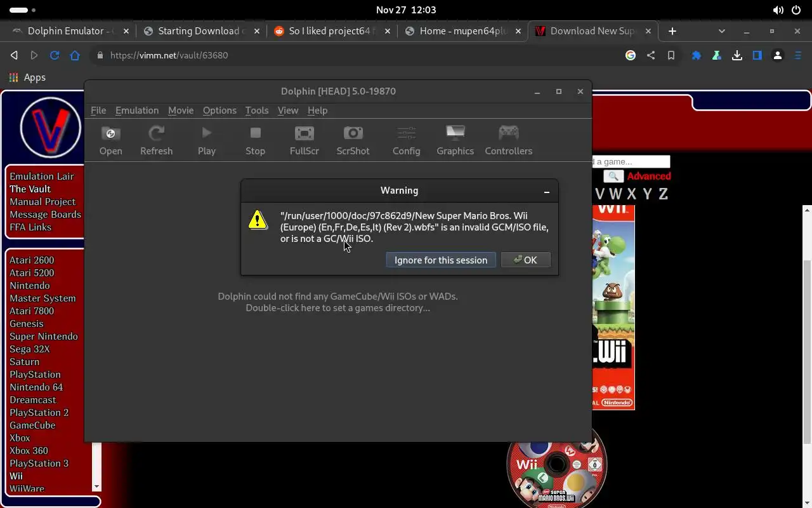This screenshot has height=508, width=812.
Task: Go forward in browser history
Action: [x=34, y=55]
